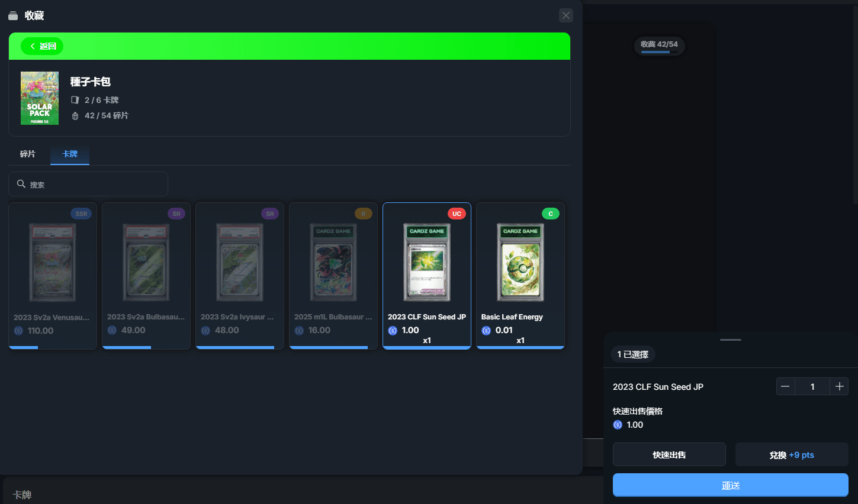Click the collection box icon beside 收藏 title
This screenshot has height=504, width=858.
[13, 15]
